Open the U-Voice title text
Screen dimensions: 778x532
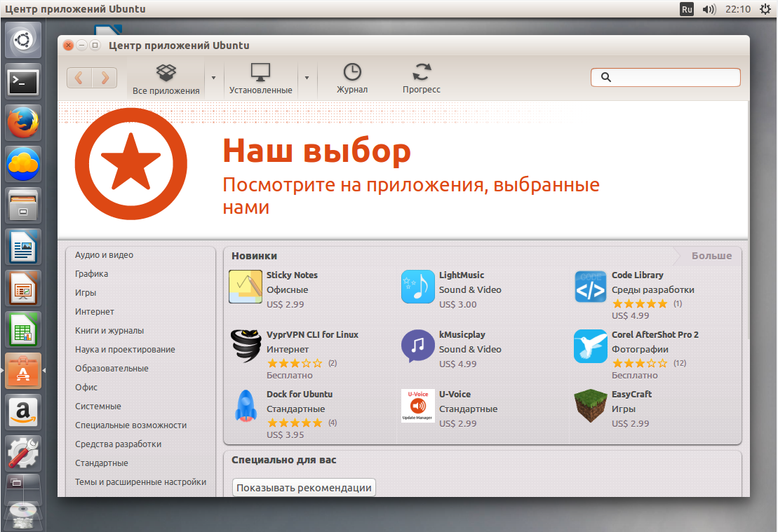tap(455, 394)
